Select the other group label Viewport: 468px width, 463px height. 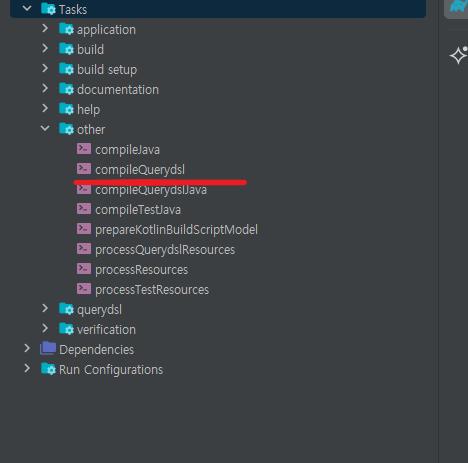(x=91, y=130)
